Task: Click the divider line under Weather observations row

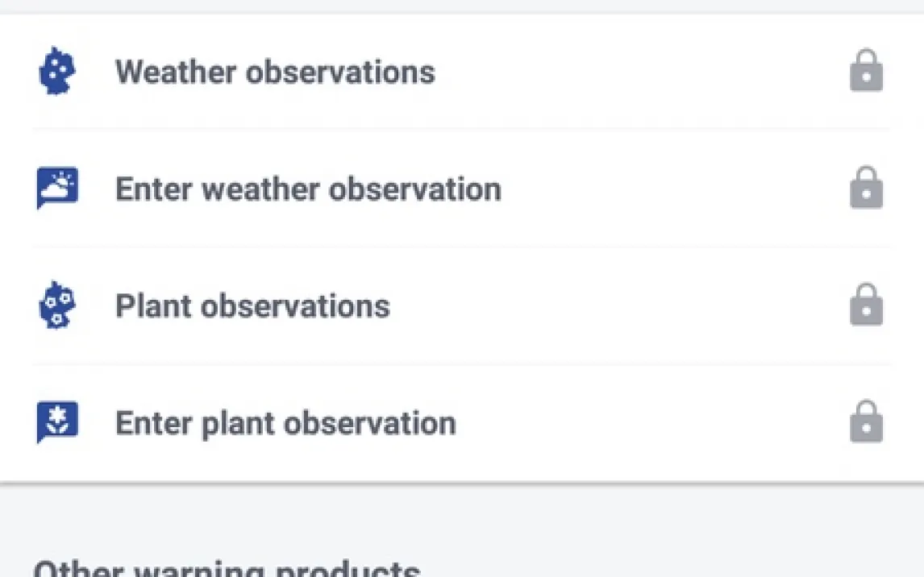Action: (462, 129)
